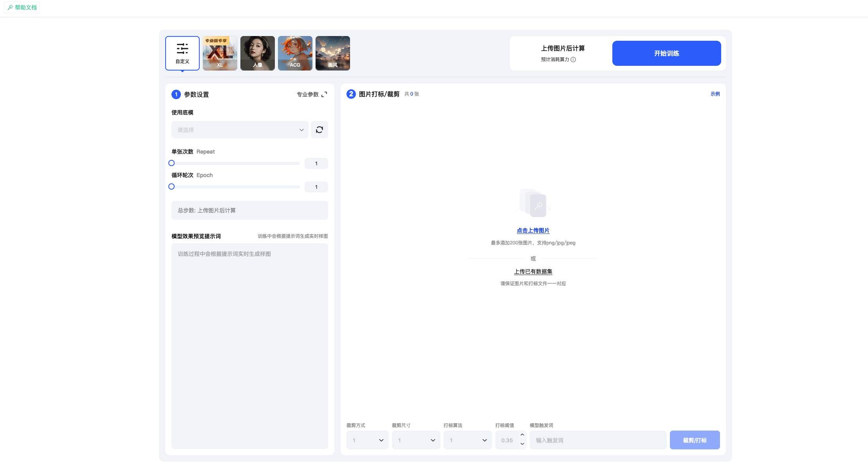Click the info icon next to 预计消耗算力
This screenshot has height=467, width=868.
(x=573, y=60)
